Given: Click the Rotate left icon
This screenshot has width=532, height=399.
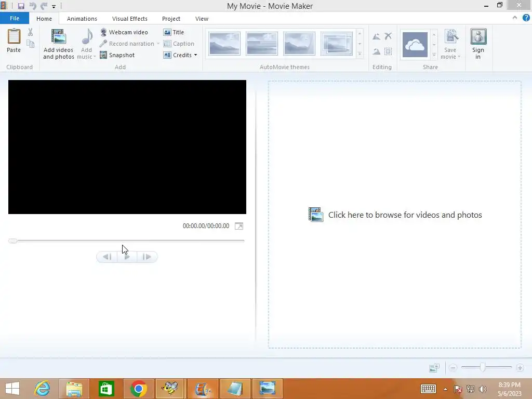Looking at the screenshot, I should pyautogui.click(x=376, y=36).
